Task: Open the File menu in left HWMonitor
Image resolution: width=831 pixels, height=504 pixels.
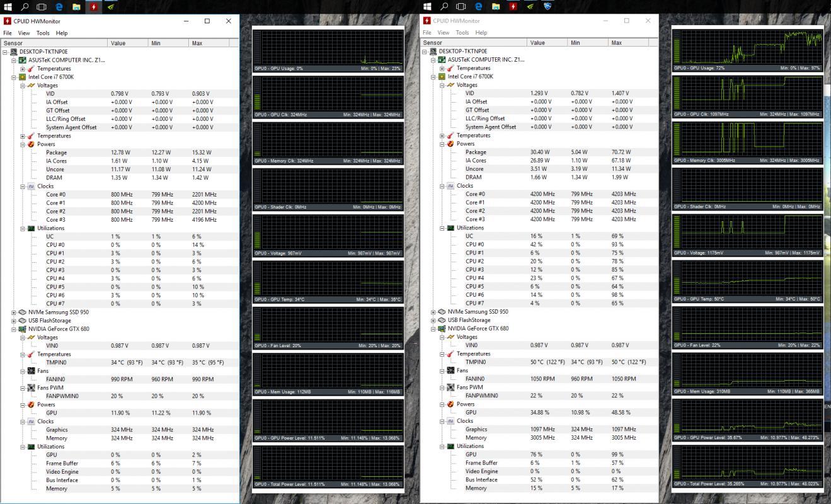Action: pyautogui.click(x=8, y=33)
